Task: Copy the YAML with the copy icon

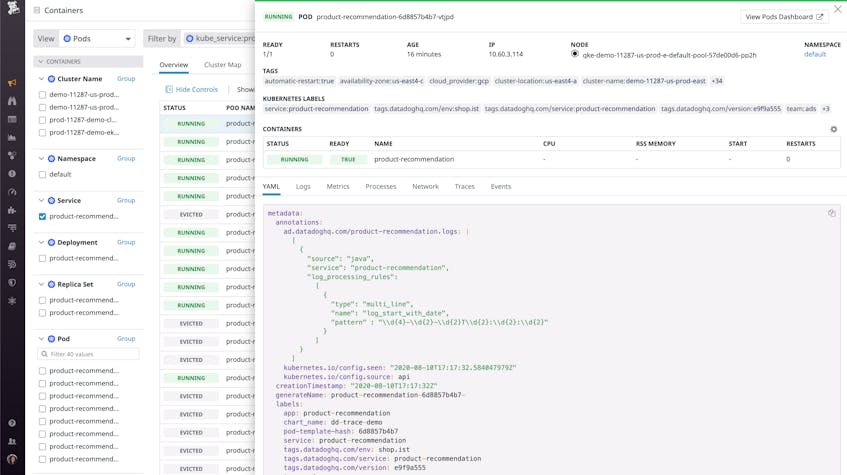Action: pos(832,213)
